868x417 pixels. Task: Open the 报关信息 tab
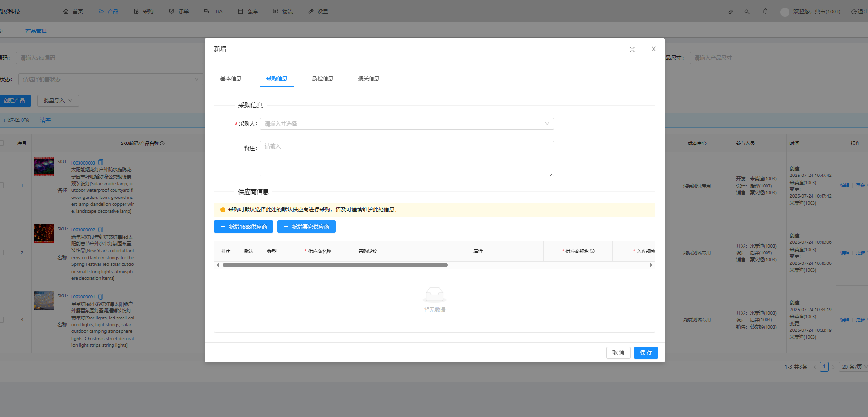[368, 78]
